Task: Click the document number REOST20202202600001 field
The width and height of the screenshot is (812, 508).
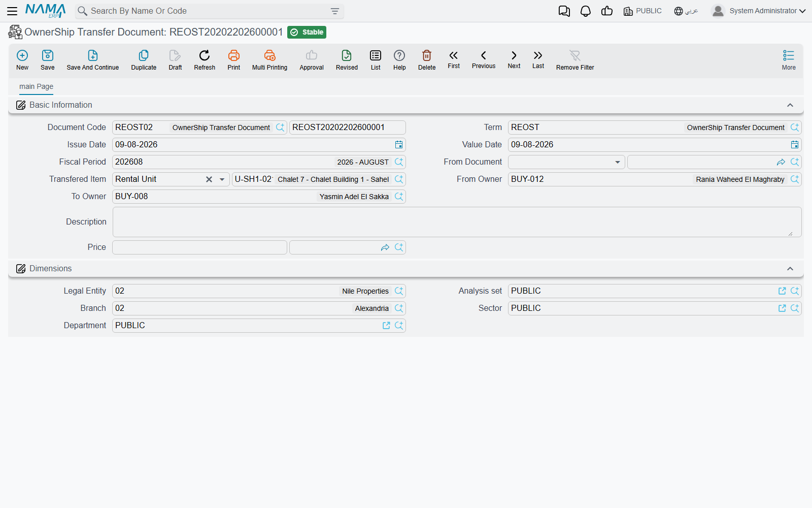Action: click(x=348, y=128)
